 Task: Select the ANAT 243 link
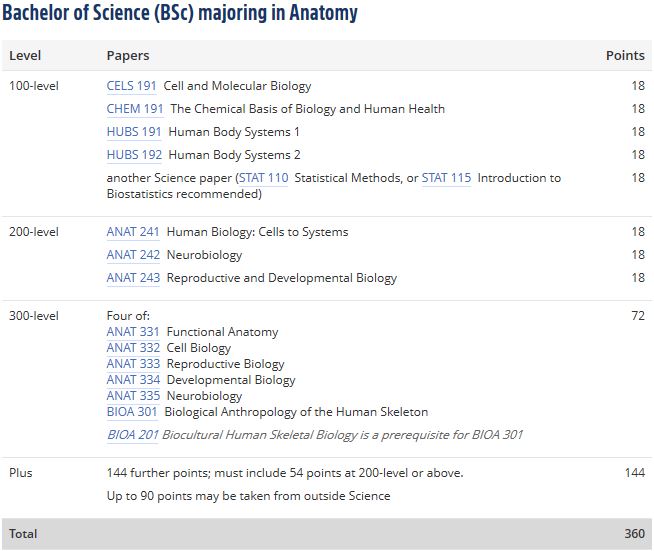click(133, 277)
